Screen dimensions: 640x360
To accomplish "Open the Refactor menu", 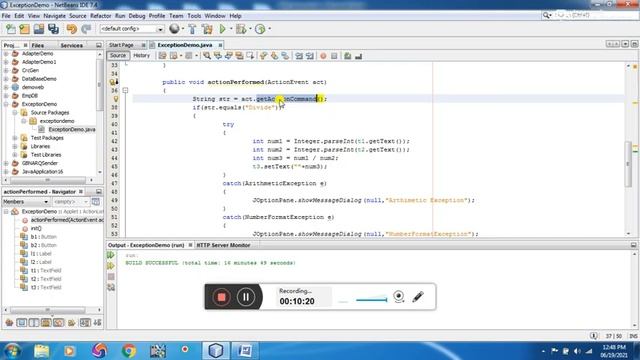I will point(100,16).
